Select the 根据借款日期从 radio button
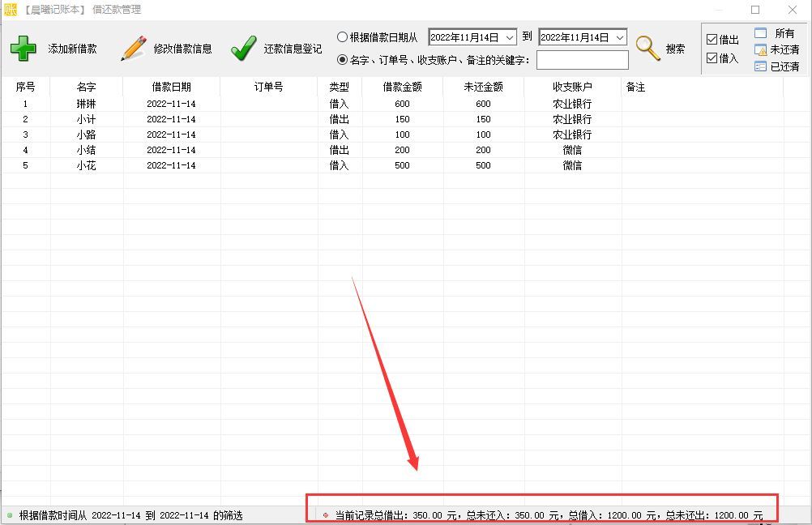The height and width of the screenshot is (525, 812). pyautogui.click(x=342, y=37)
